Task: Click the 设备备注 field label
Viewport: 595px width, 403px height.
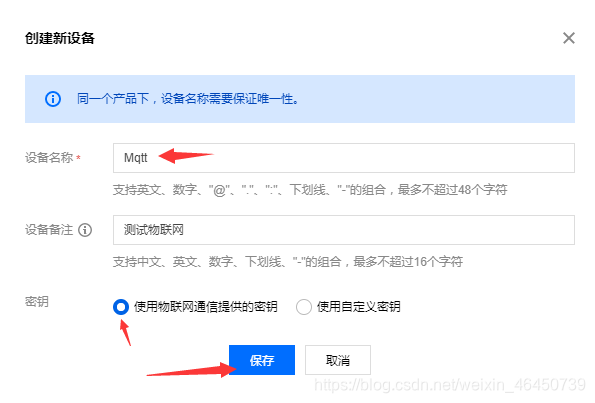Action: click(49, 230)
